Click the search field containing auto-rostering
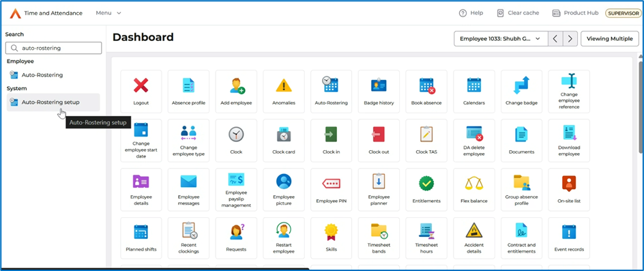644x271 pixels. tap(53, 48)
